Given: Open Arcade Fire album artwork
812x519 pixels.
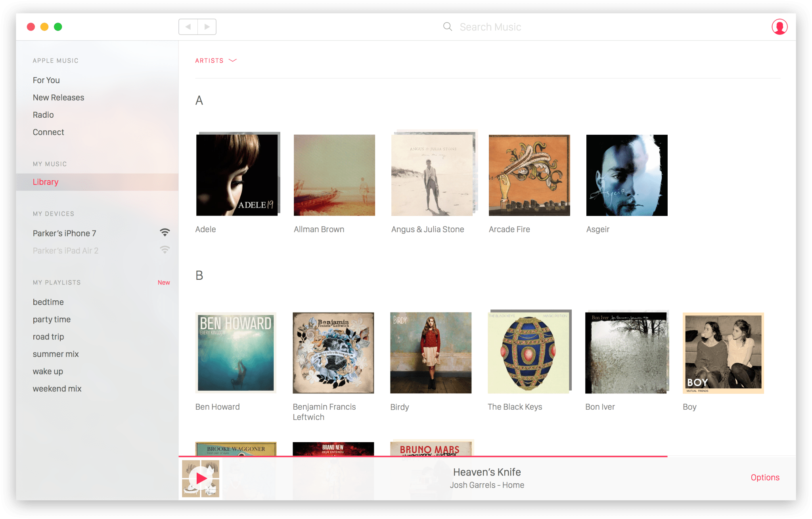Looking at the screenshot, I should point(529,175).
